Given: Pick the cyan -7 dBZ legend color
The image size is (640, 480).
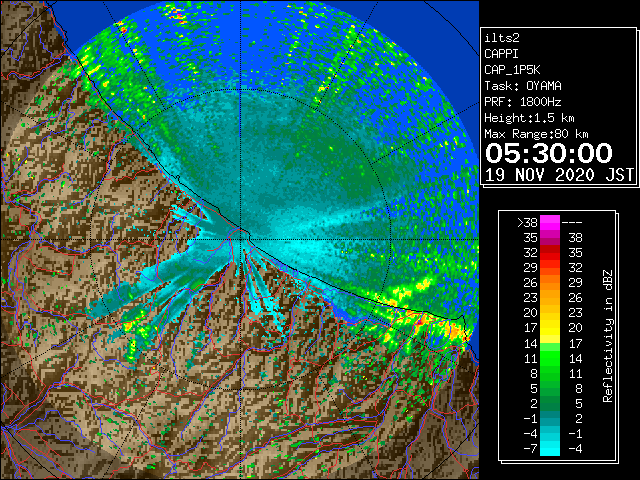Looking at the screenshot, I should (550, 448).
